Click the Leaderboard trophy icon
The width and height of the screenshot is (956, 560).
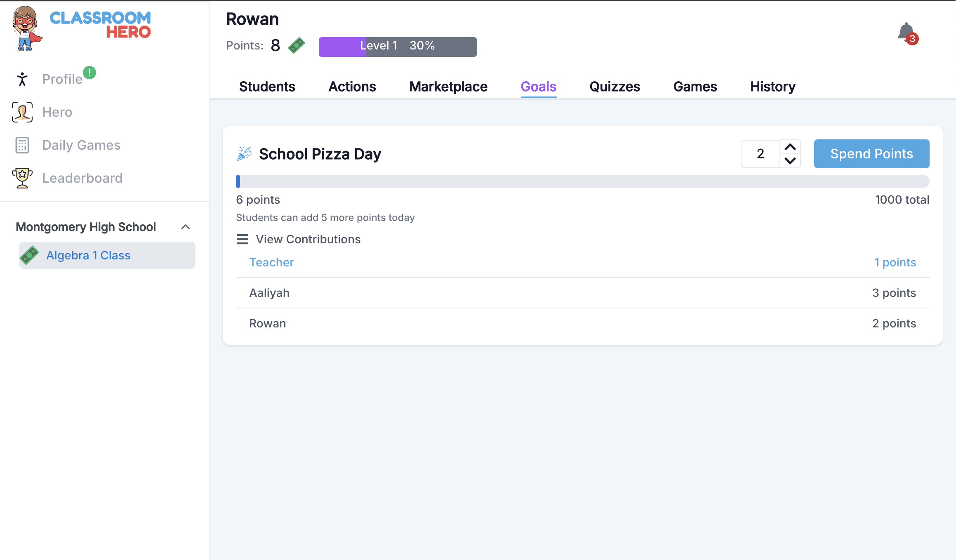tap(22, 178)
